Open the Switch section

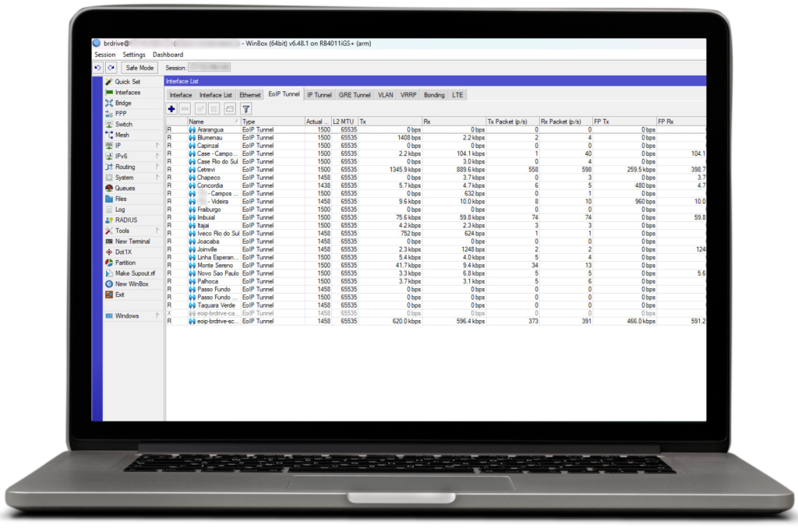point(123,124)
